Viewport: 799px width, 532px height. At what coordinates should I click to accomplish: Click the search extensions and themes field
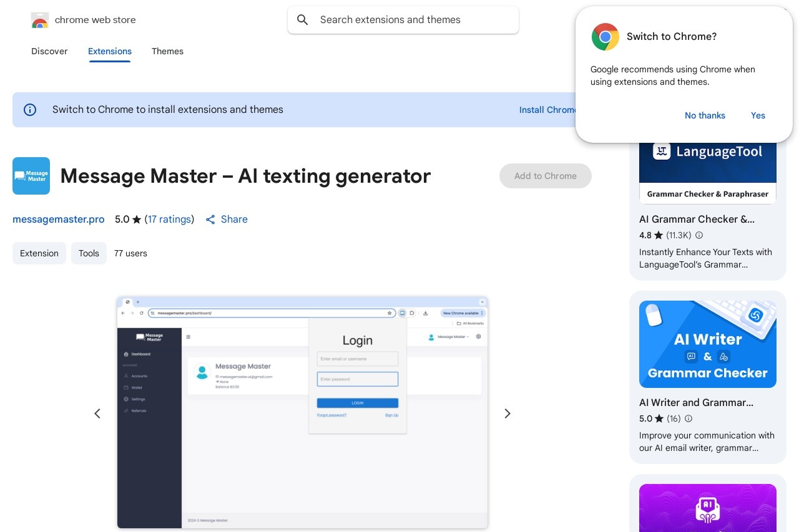point(403,20)
